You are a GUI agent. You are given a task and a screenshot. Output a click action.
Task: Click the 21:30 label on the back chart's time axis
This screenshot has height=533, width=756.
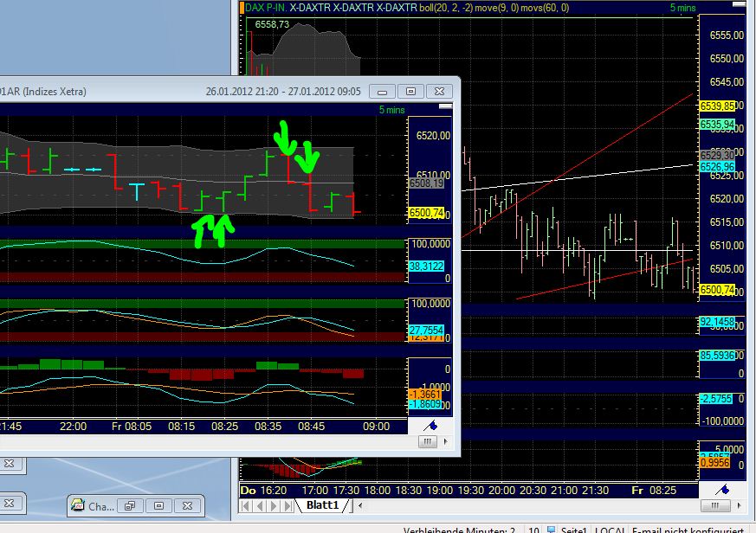tap(596, 491)
